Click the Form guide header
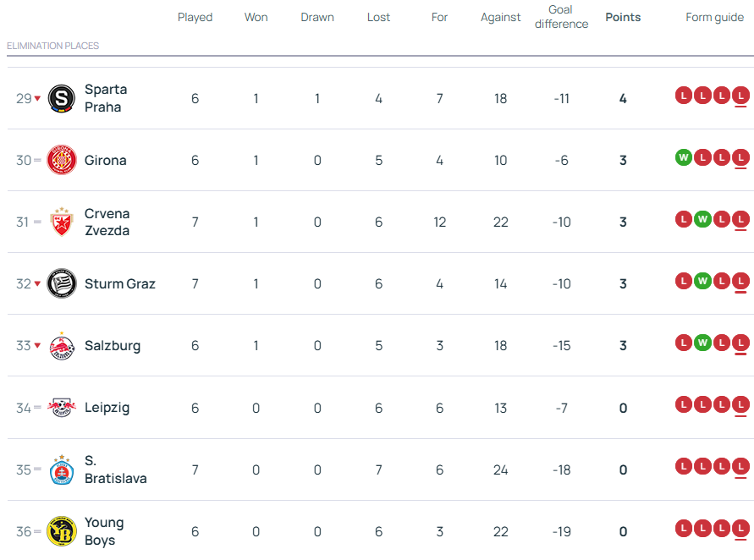 point(714,17)
